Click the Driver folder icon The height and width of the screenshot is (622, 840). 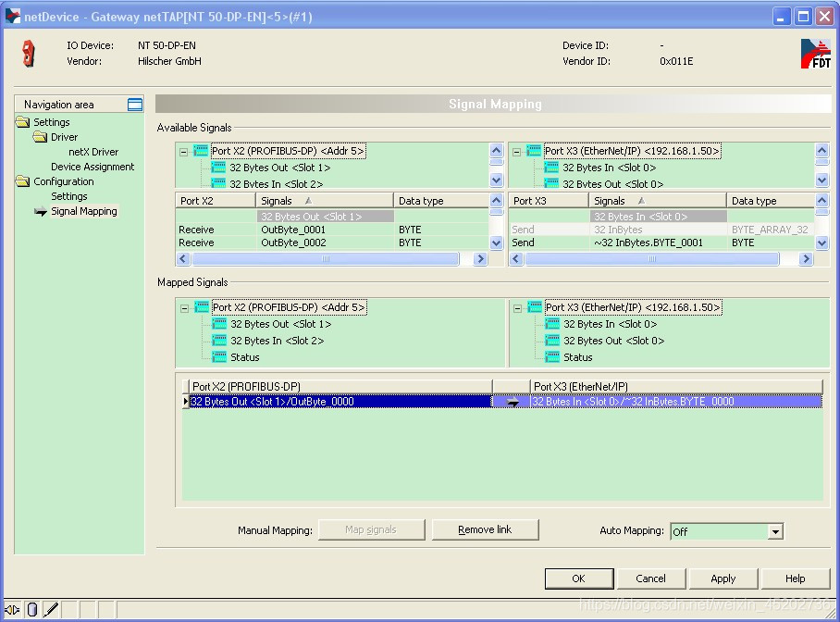tap(40, 137)
